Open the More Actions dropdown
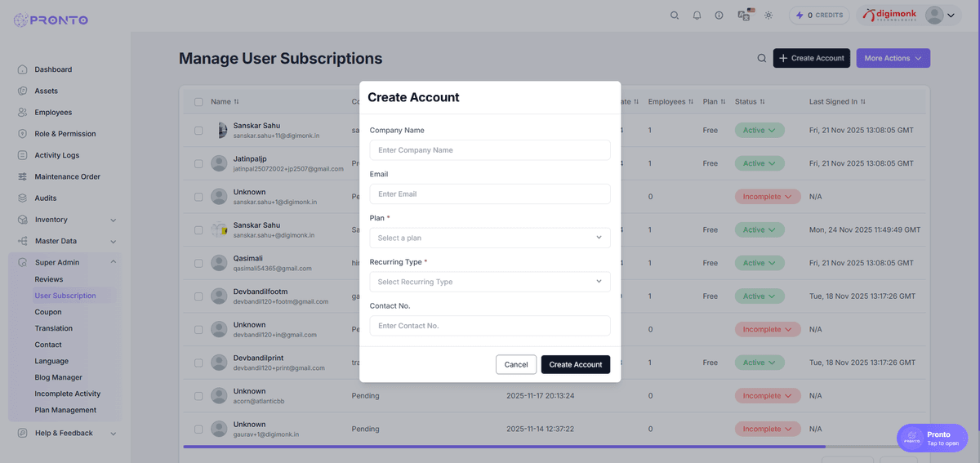980x463 pixels. click(x=893, y=58)
